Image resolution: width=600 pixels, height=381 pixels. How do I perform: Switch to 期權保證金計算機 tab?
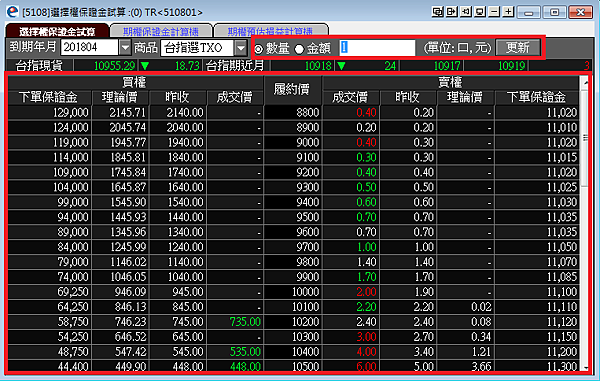tap(161, 31)
